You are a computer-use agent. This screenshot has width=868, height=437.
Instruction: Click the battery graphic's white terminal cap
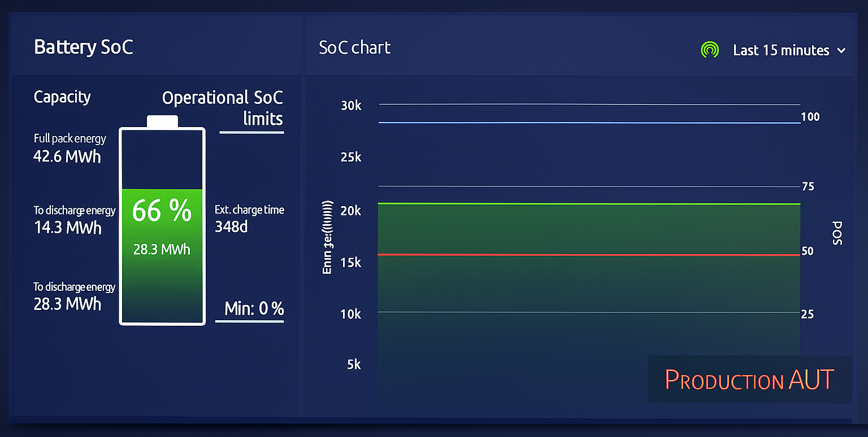(x=162, y=121)
